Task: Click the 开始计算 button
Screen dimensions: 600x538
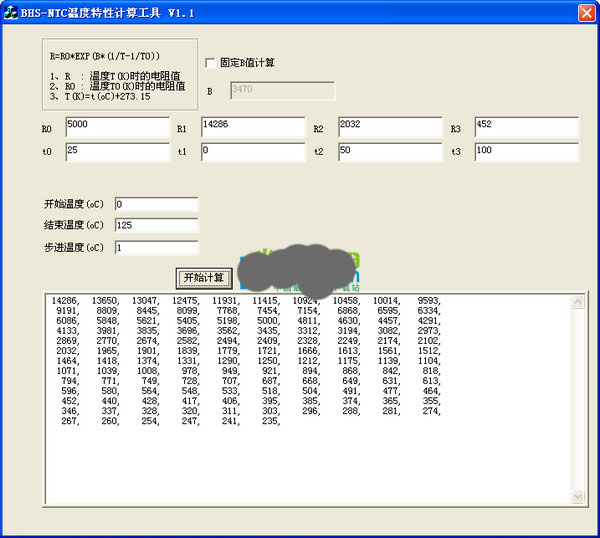Action: pyautogui.click(x=204, y=278)
